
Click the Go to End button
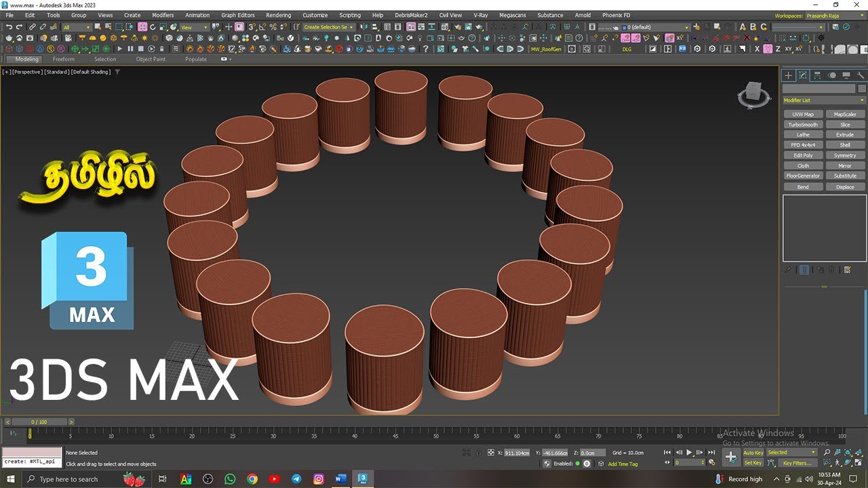tap(711, 452)
